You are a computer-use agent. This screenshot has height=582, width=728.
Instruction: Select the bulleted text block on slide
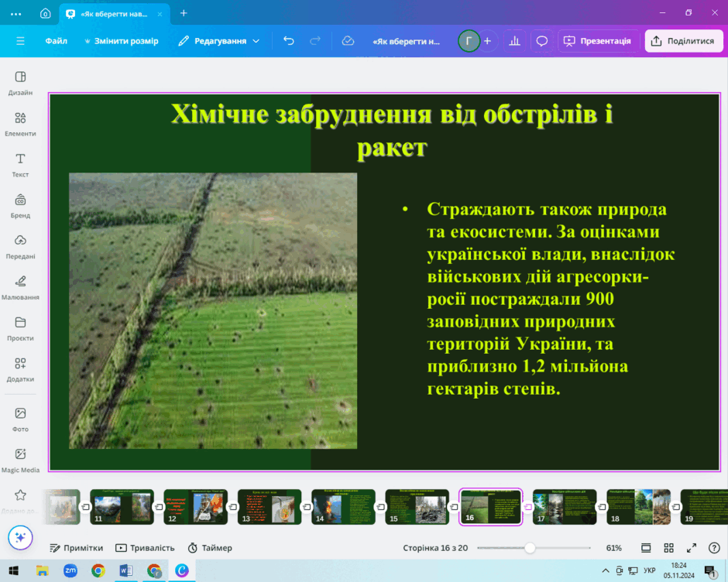point(538,299)
